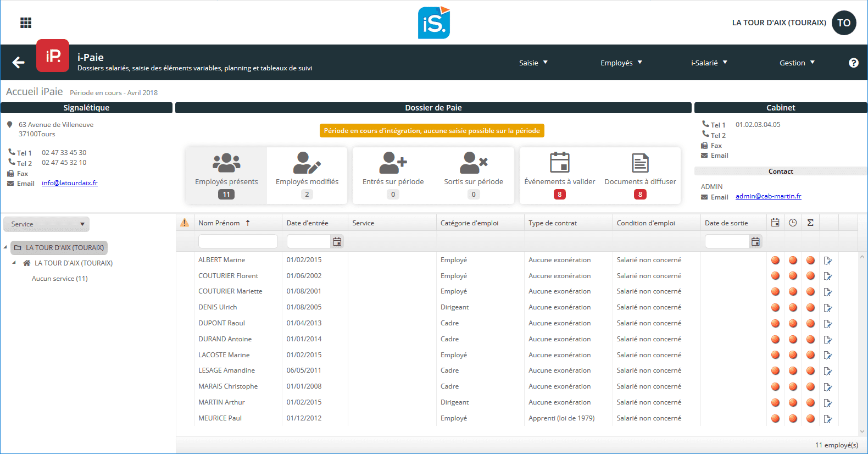Open the Employés dropdown menu
This screenshot has width=868, height=454.
click(x=621, y=63)
